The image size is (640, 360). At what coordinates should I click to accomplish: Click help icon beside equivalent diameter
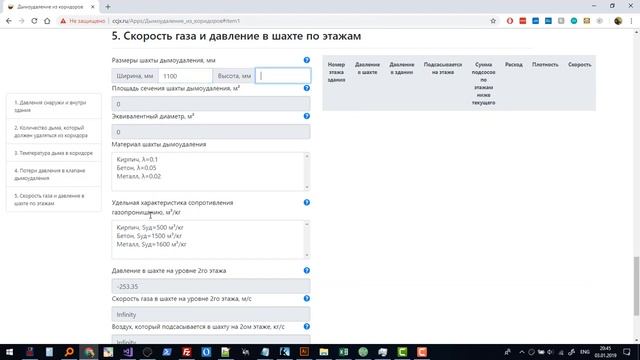307,116
